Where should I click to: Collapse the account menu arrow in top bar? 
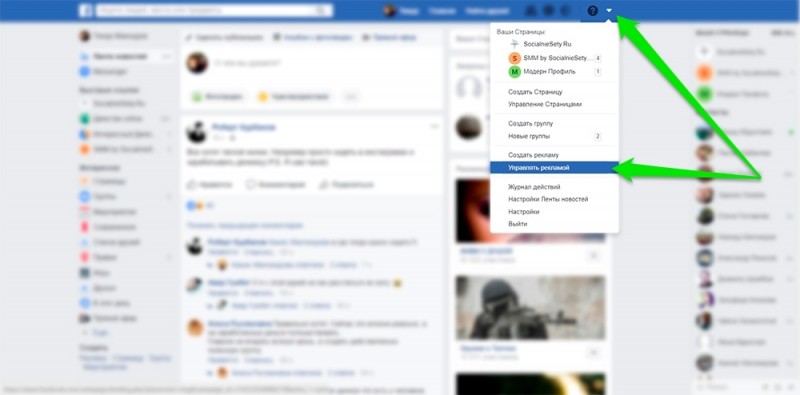[x=609, y=11]
